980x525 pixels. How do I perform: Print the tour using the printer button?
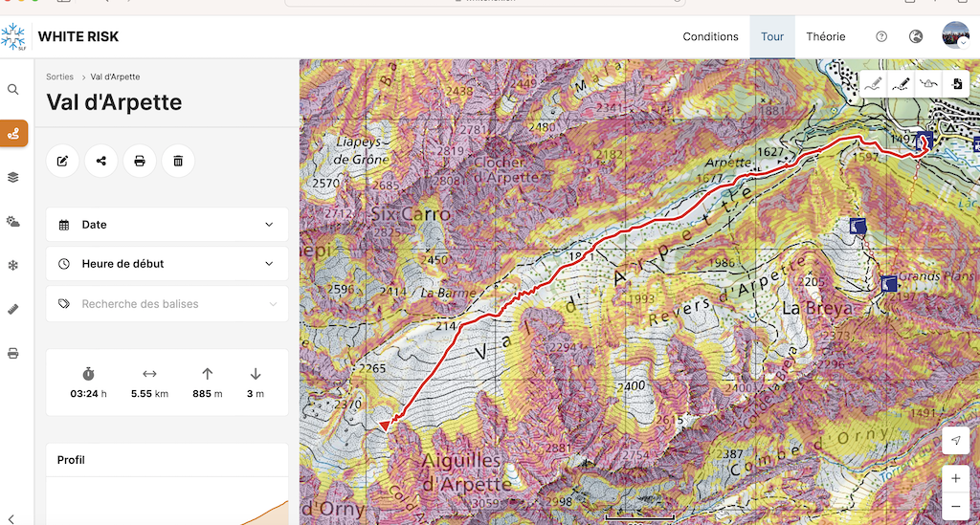[x=140, y=161]
